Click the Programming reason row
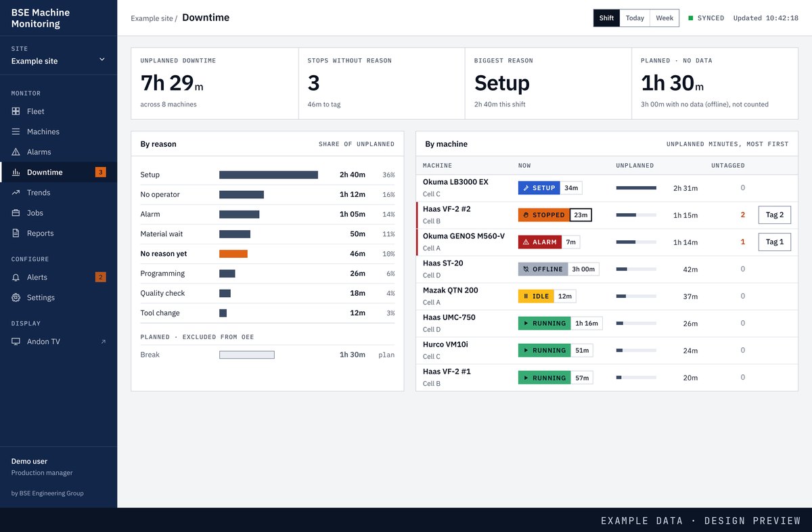The width and height of the screenshot is (812, 532). pos(267,273)
